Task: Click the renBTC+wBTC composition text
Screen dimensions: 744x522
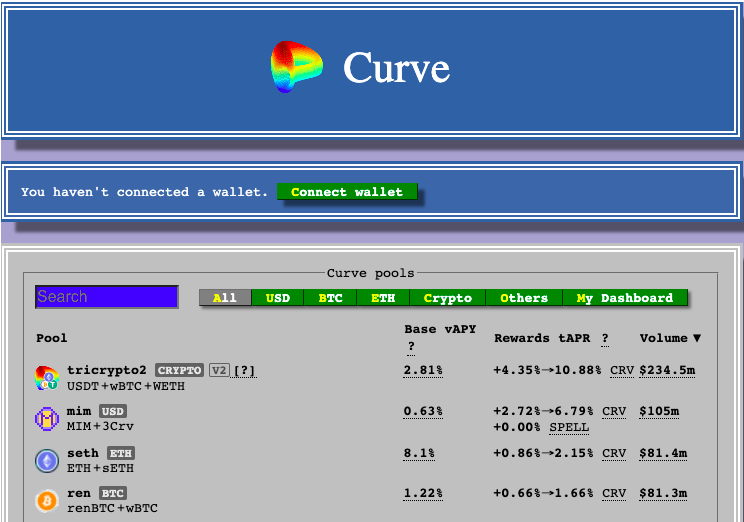Action: tap(112, 508)
